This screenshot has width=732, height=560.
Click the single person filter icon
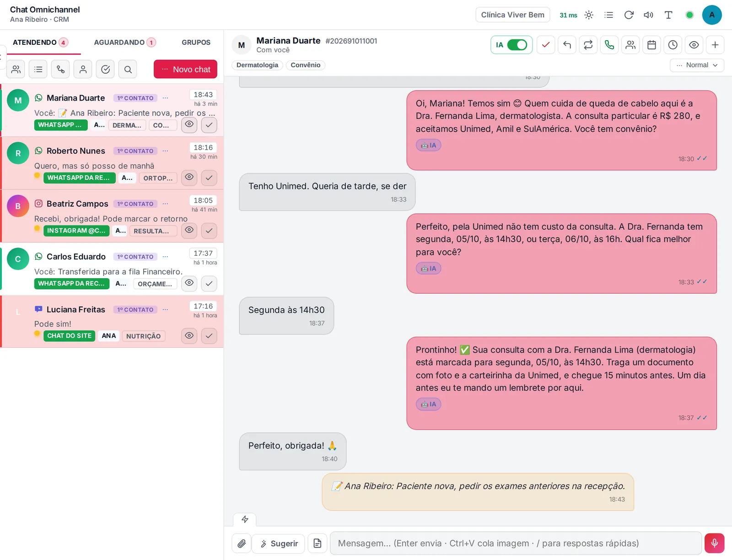click(83, 69)
